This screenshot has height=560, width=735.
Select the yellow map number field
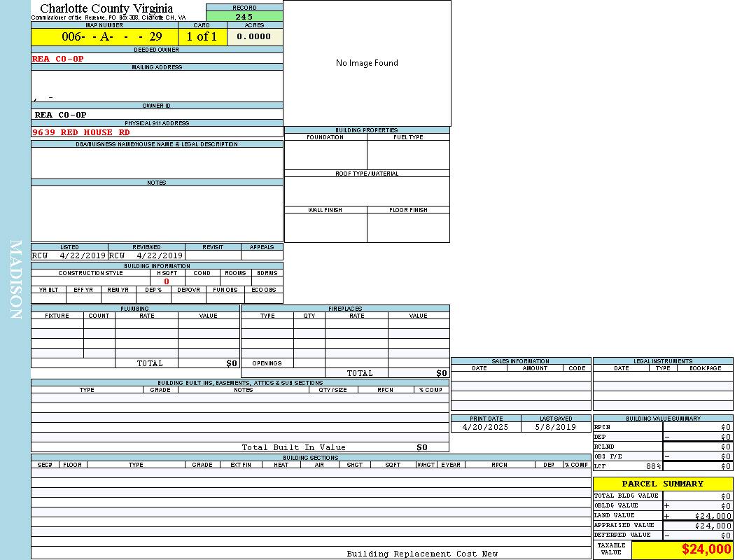pos(104,37)
